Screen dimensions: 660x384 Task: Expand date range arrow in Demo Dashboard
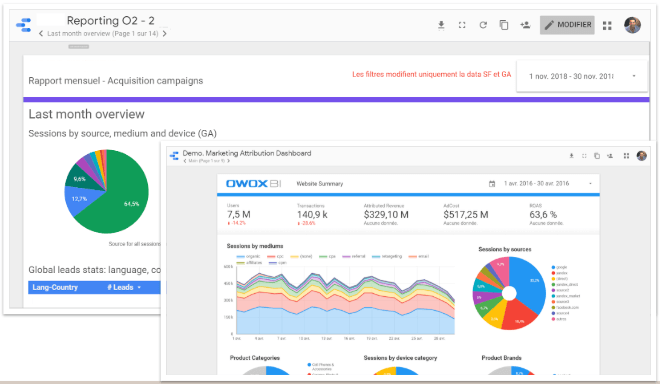pos(590,184)
